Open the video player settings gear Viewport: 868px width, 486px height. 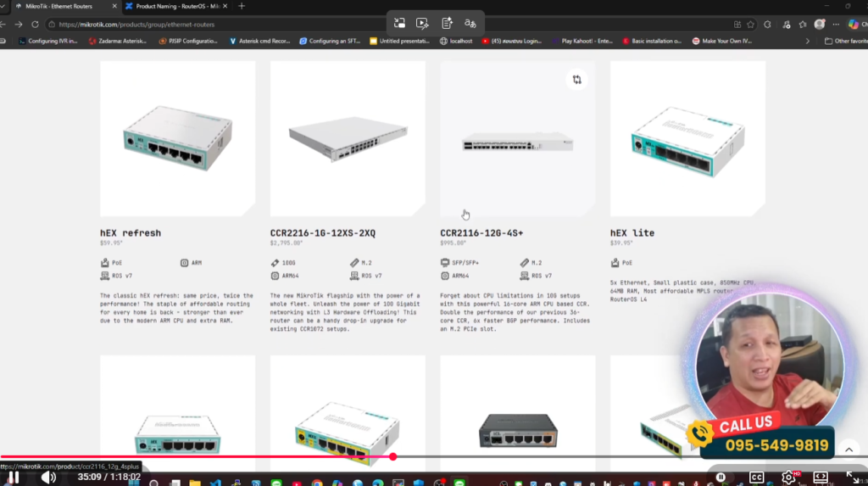point(788,478)
